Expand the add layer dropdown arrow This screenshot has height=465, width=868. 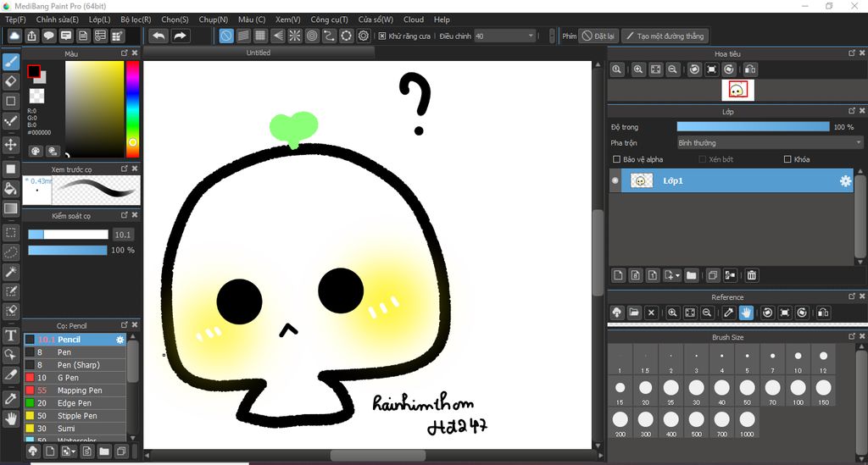click(x=678, y=275)
